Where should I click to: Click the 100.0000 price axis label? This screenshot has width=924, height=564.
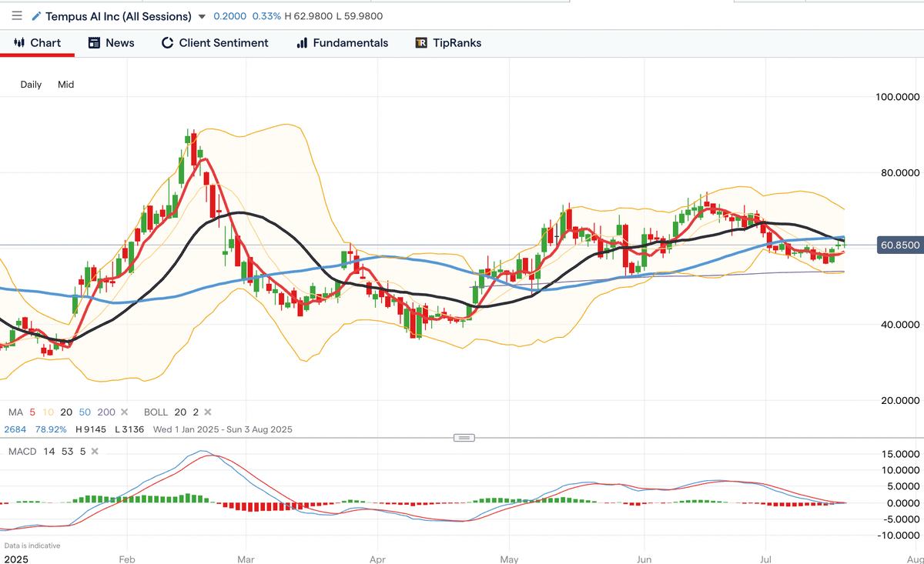point(898,97)
